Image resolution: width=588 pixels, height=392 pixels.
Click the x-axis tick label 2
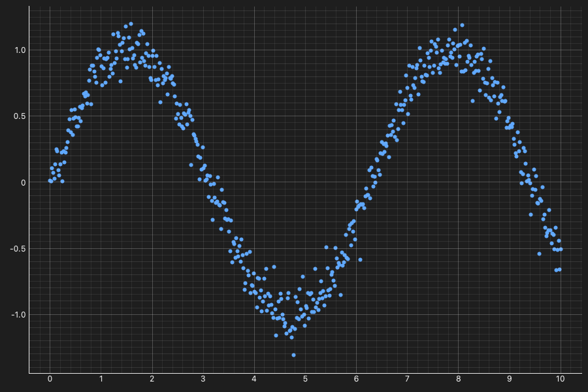click(152, 379)
